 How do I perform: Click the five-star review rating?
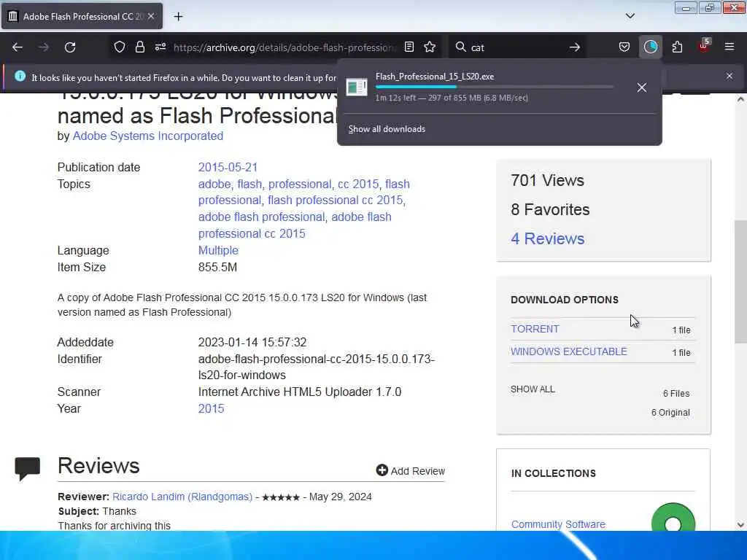pyautogui.click(x=281, y=497)
